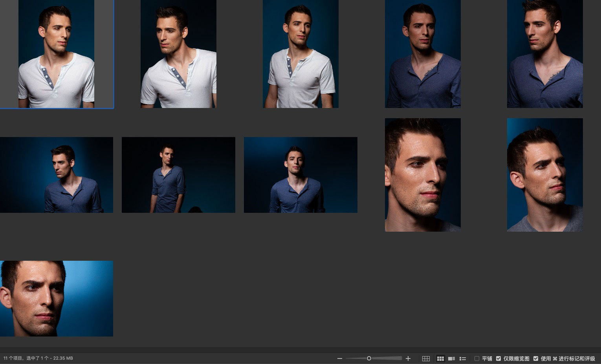Toggle 使用 ⌘ 进行标记和评级 checkbox
Viewport: 601px width, 364px height.
[536, 359]
